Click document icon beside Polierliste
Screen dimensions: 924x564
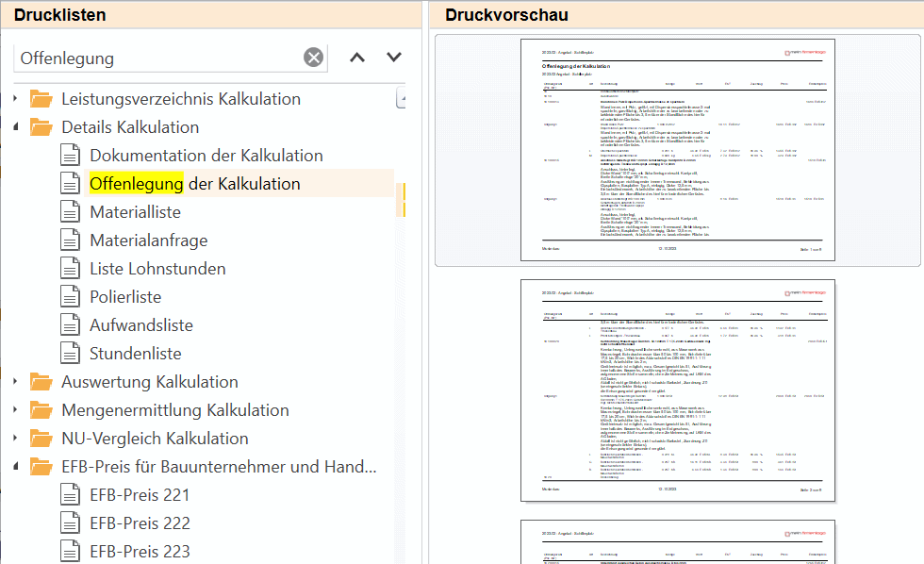pos(70,296)
